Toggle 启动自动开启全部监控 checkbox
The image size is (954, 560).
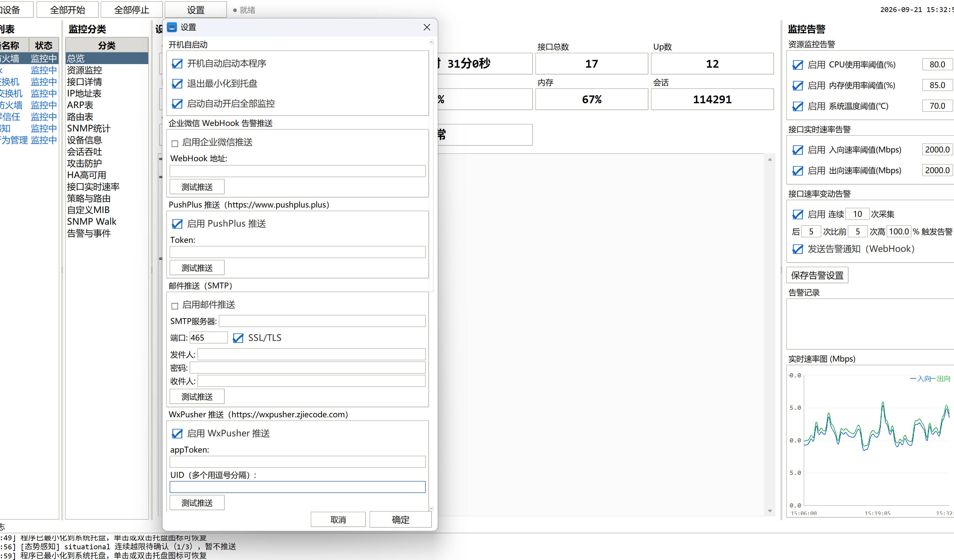[x=177, y=104]
